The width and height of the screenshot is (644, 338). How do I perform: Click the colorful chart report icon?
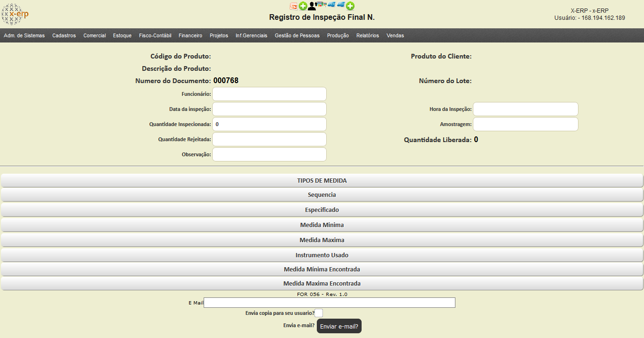coord(322,4)
